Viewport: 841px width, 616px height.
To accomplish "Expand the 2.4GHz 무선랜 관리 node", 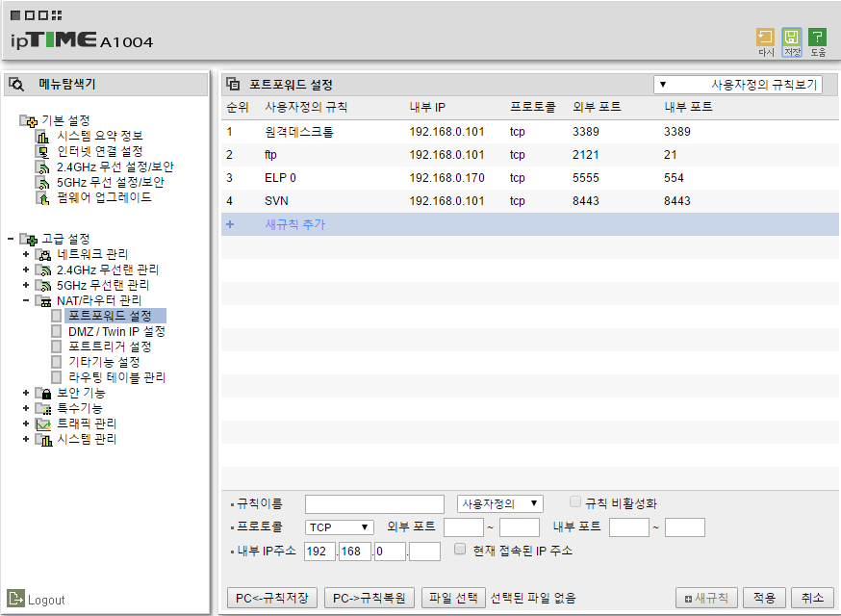I will point(26,269).
